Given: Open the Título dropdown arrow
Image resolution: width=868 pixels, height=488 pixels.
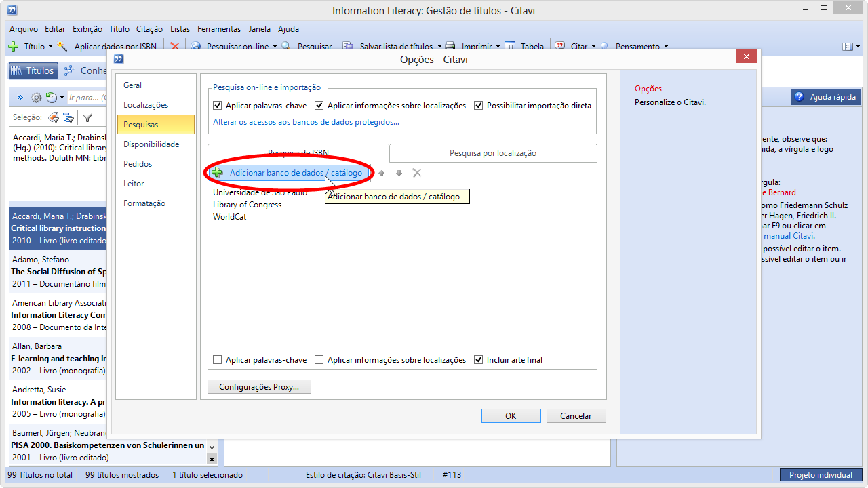Looking at the screenshot, I should point(50,47).
